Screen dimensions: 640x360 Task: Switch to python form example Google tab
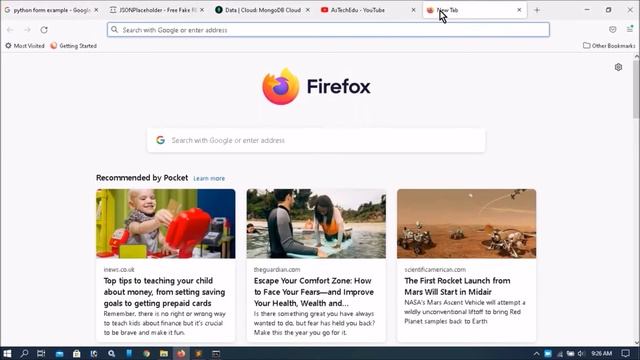[x=51, y=10]
